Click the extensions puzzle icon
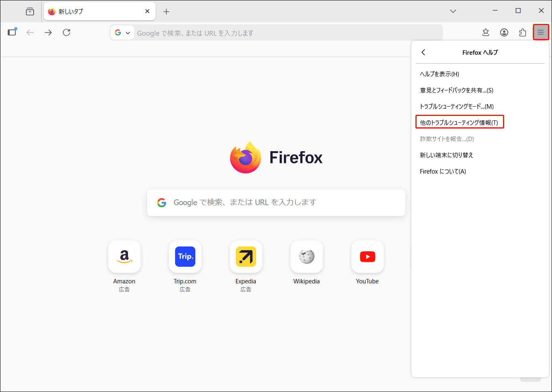 click(522, 32)
